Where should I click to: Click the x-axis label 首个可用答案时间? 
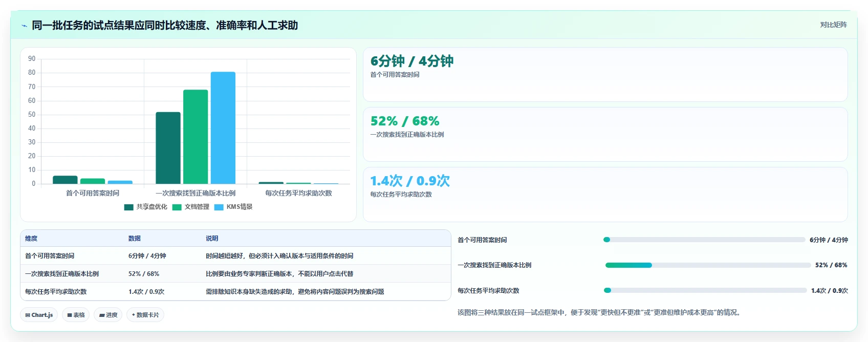(x=93, y=193)
